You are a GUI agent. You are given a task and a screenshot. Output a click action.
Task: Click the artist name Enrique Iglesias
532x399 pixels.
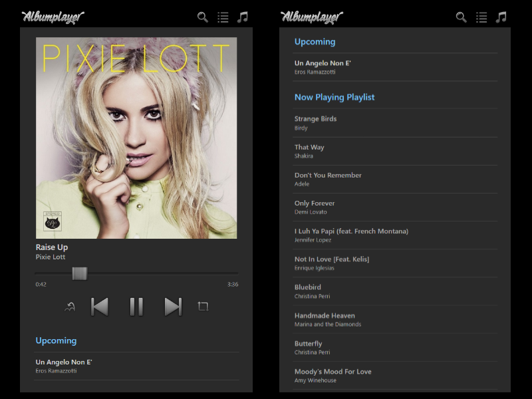point(315,268)
